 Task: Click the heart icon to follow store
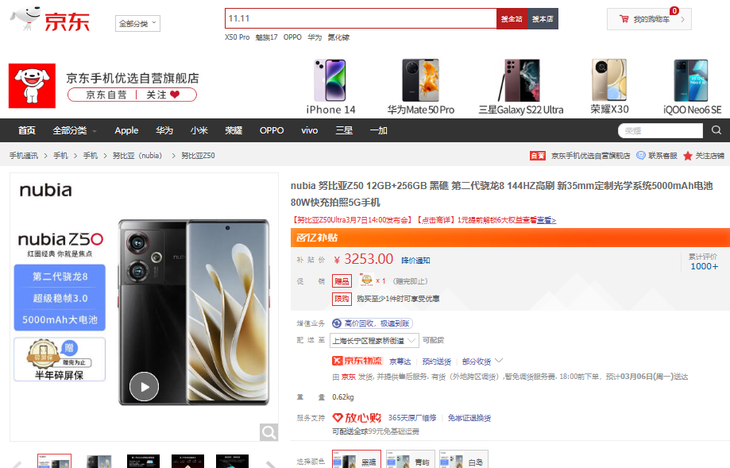click(x=175, y=95)
